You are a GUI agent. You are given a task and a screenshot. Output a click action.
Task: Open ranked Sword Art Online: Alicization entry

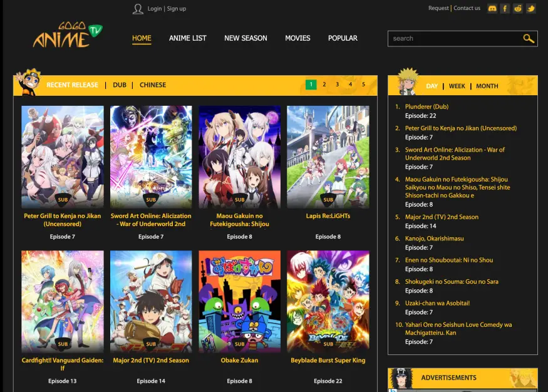tap(455, 153)
